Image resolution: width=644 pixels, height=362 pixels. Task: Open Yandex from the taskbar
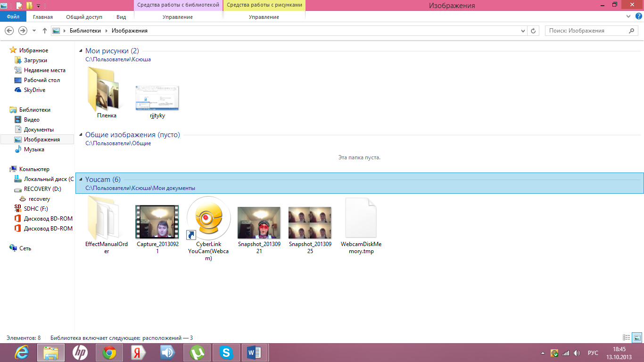[x=139, y=353]
